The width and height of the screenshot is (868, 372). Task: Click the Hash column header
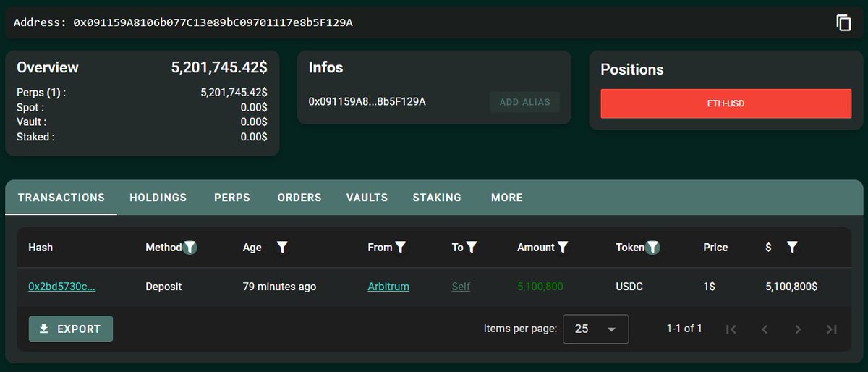click(x=41, y=248)
